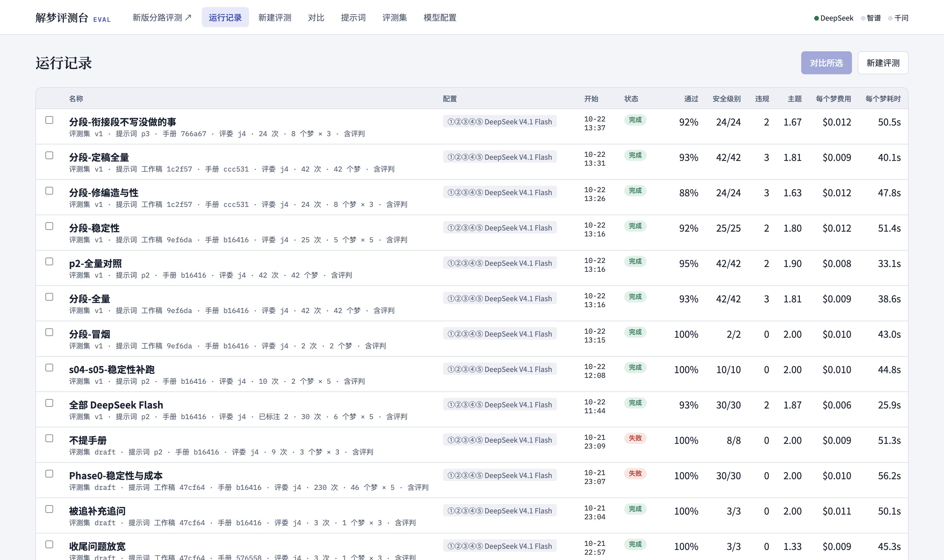This screenshot has width=944, height=560.
Task: Click the 每个梦费用 column header
Action: pos(833,98)
